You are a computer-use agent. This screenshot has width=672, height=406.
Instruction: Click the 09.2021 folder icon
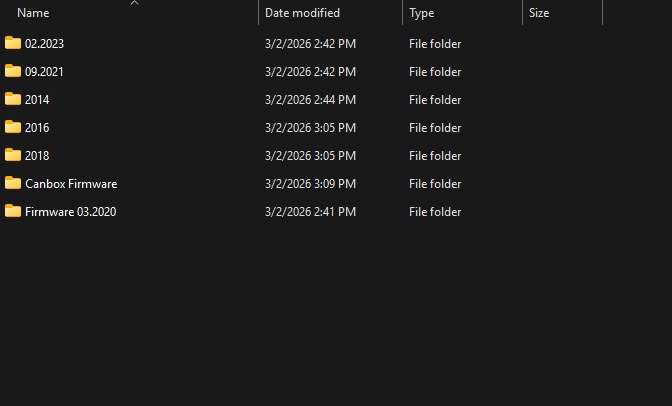click(13, 71)
